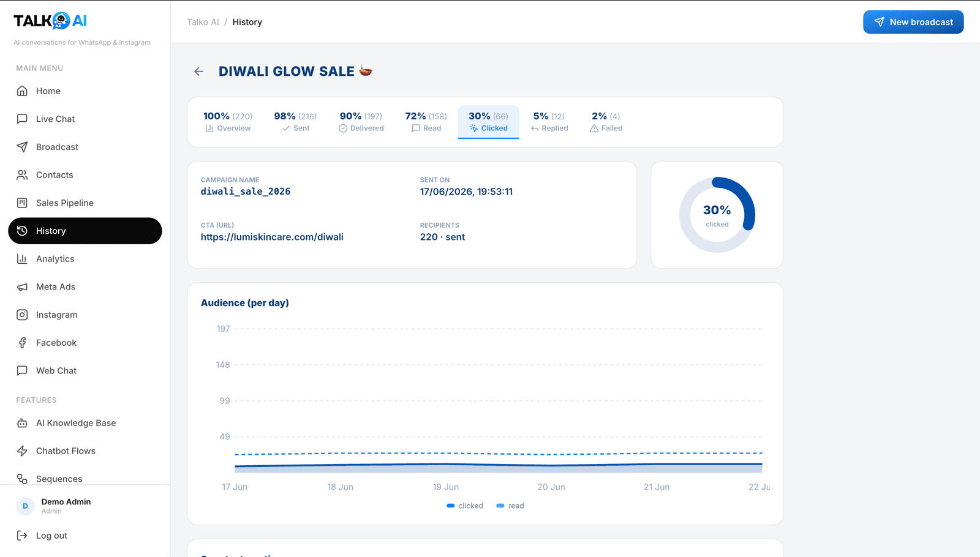
Task: Click the Log out arrow icon
Action: 22,536
